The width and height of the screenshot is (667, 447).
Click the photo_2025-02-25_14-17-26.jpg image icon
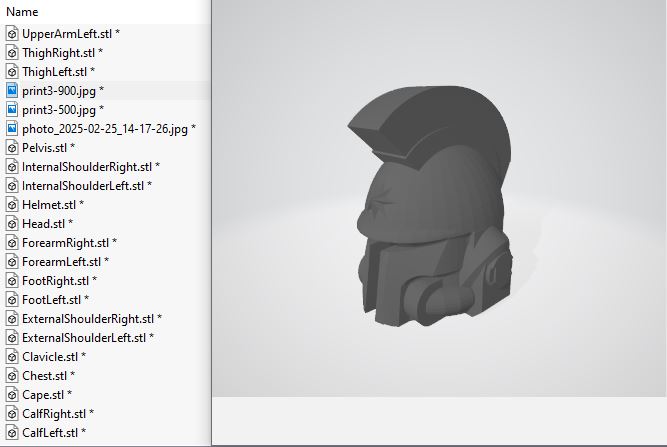[12, 128]
